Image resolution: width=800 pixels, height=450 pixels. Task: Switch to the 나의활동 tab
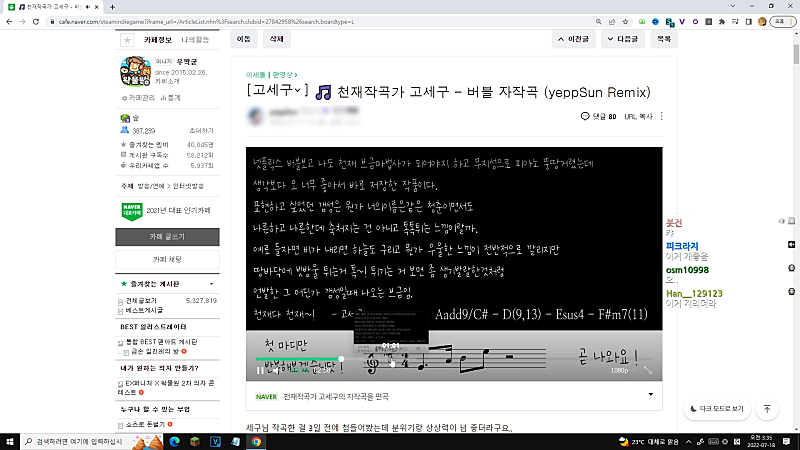click(x=195, y=40)
